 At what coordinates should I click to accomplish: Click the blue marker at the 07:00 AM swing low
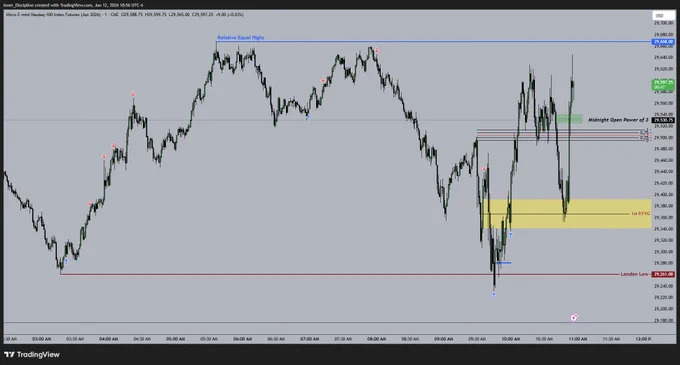[307, 117]
